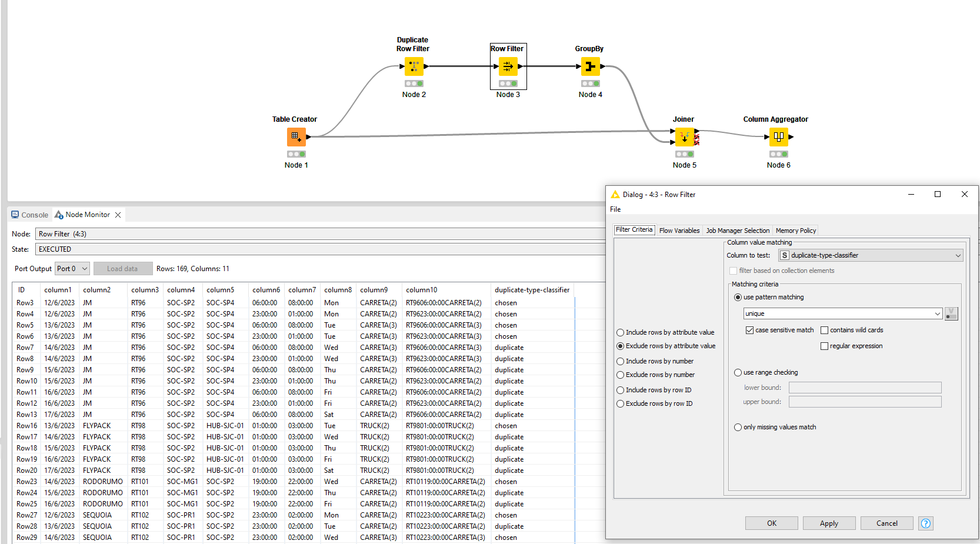This screenshot has height=544, width=980.
Task: Select the Table Creator node icon
Action: [296, 137]
